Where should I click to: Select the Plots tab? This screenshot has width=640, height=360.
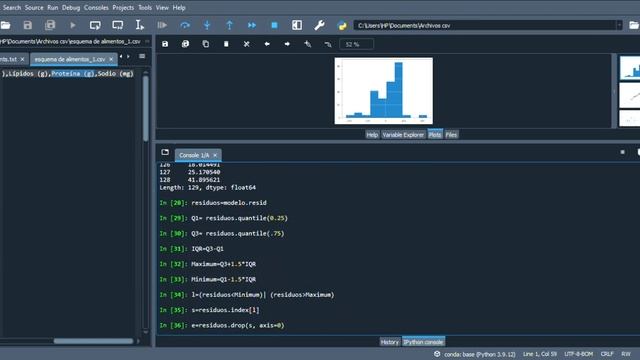click(x=435, y=135)
